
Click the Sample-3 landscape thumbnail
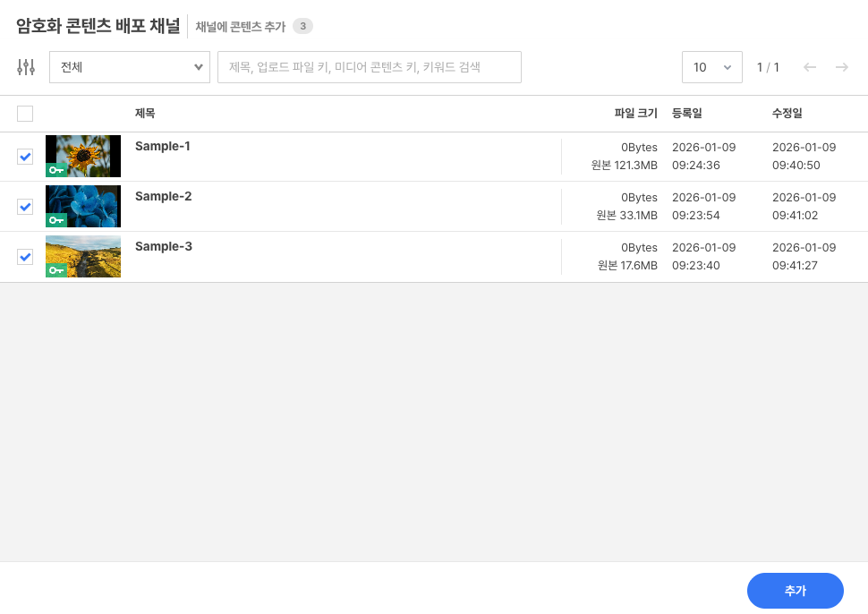[83, 257]
